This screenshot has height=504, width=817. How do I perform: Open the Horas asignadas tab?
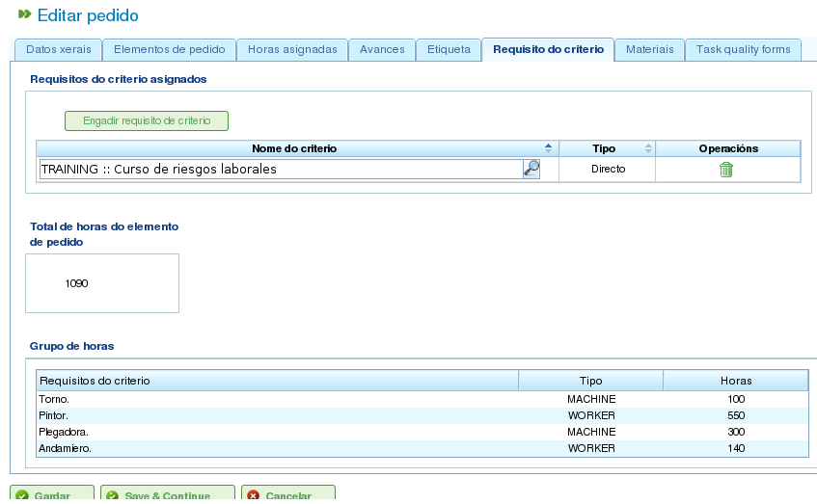coord(292,49)
